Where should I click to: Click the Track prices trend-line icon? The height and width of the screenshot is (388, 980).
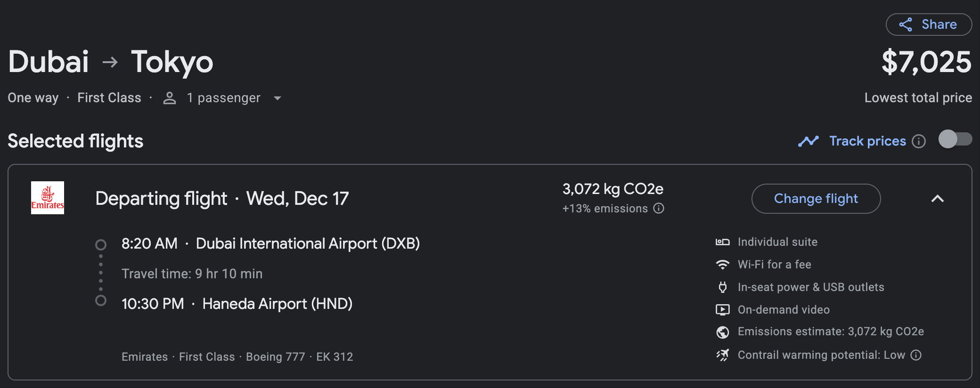point(808,141)
